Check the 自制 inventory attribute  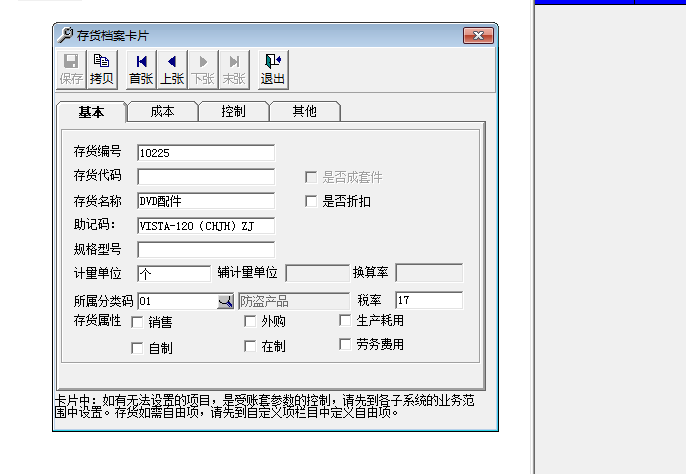coord(137,348)
